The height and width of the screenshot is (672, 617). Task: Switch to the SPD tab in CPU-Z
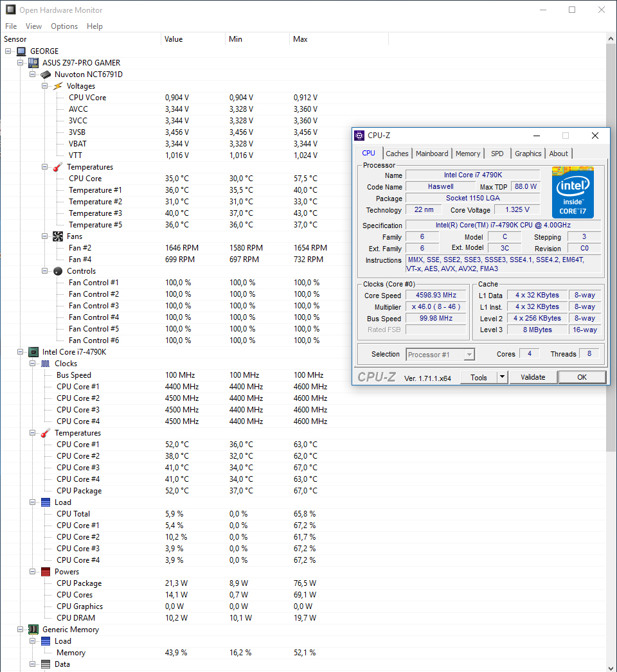pyautogui.click(x=497, y=154)
